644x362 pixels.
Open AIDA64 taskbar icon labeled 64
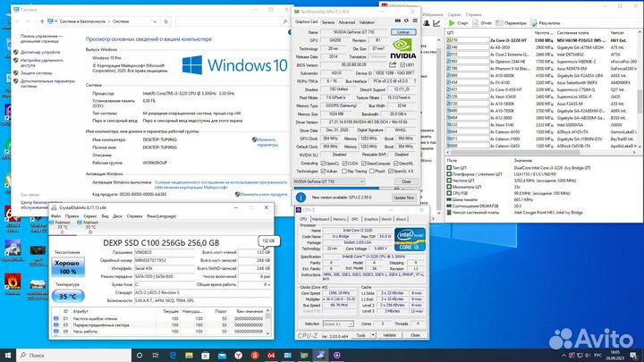click(x=271, y=355)
